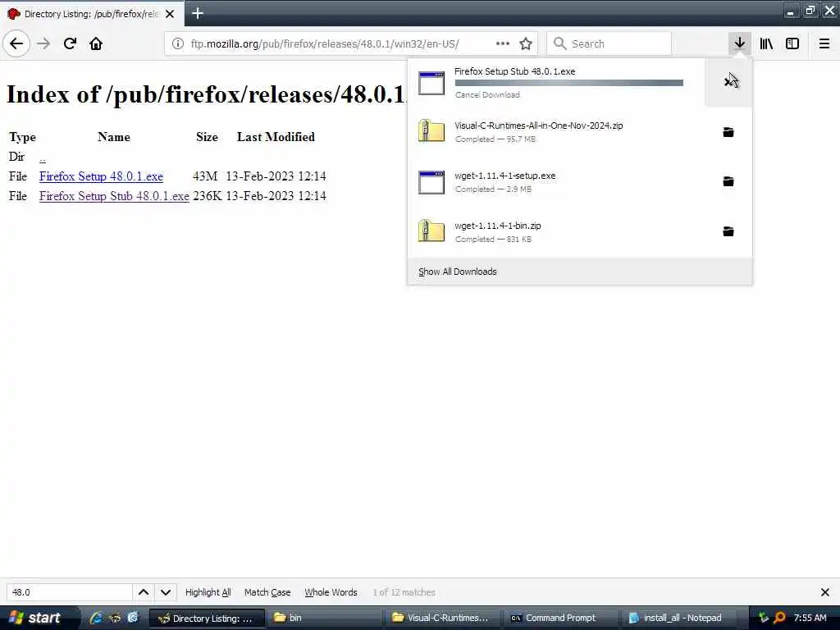Toggle the downloads panel arrow button
The width and height of the screenshot is (840, 630).
click(x=739, y=43)
